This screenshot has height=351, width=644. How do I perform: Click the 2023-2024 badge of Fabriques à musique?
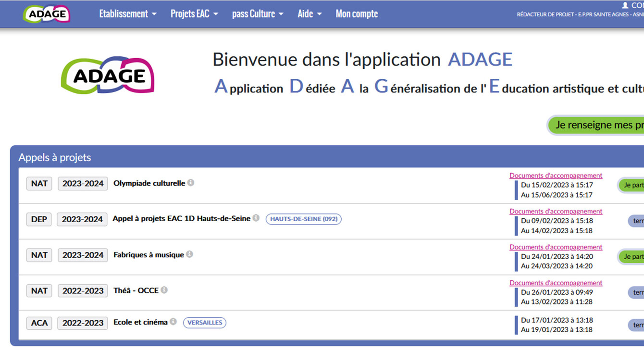(x=83, y=255)
